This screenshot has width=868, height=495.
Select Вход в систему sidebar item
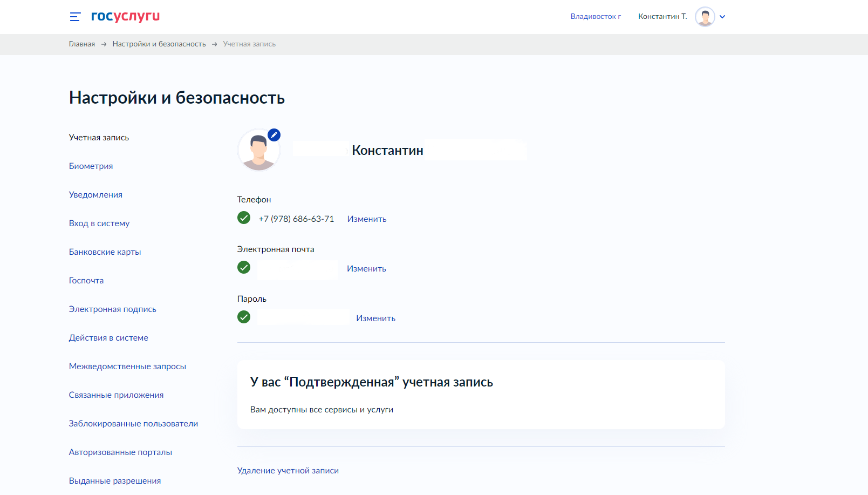[99, 223]
